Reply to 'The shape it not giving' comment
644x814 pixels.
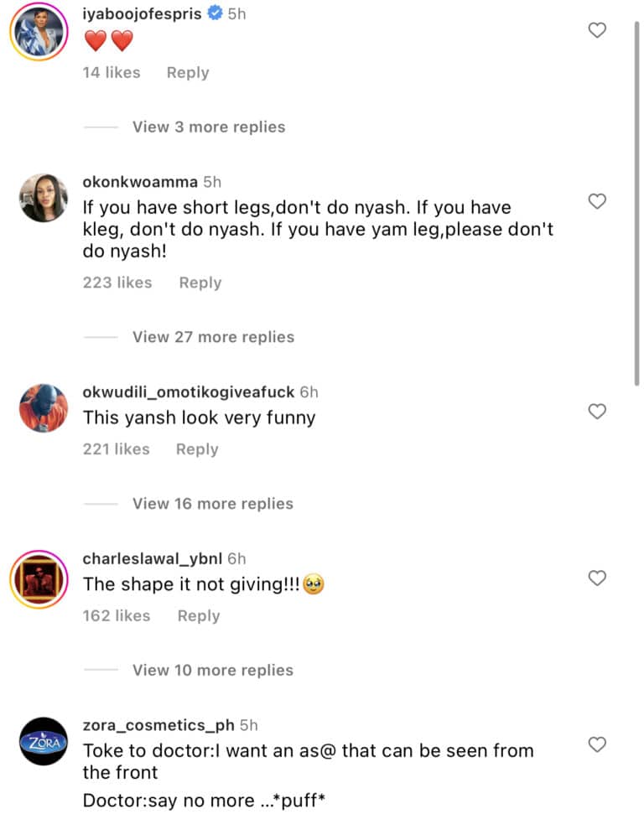(199, 616)
